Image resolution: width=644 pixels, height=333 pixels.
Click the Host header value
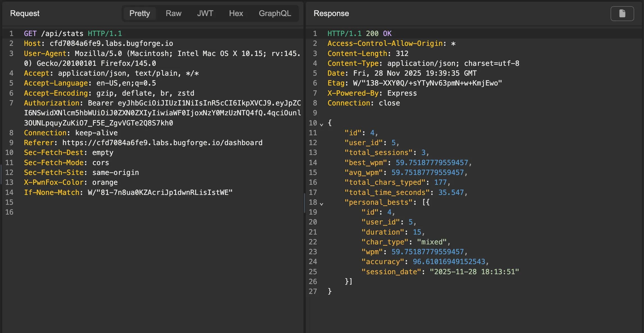(x=111, y=43)
